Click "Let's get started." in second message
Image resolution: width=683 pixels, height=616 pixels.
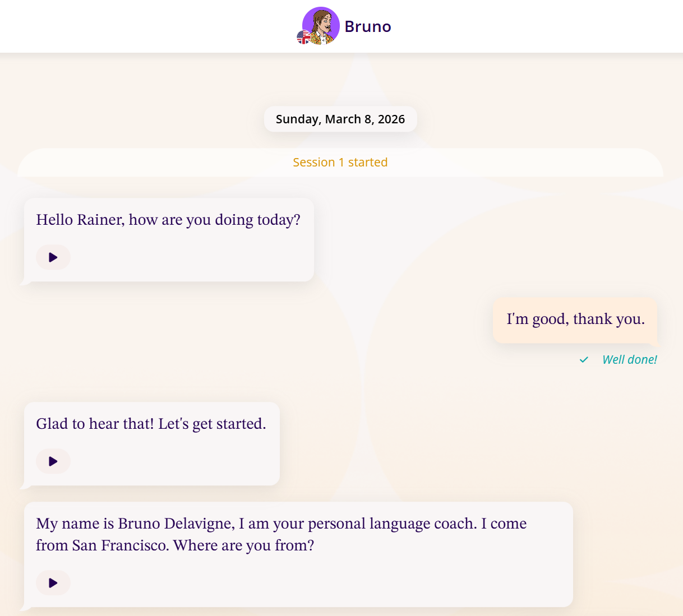coord(212,424)
